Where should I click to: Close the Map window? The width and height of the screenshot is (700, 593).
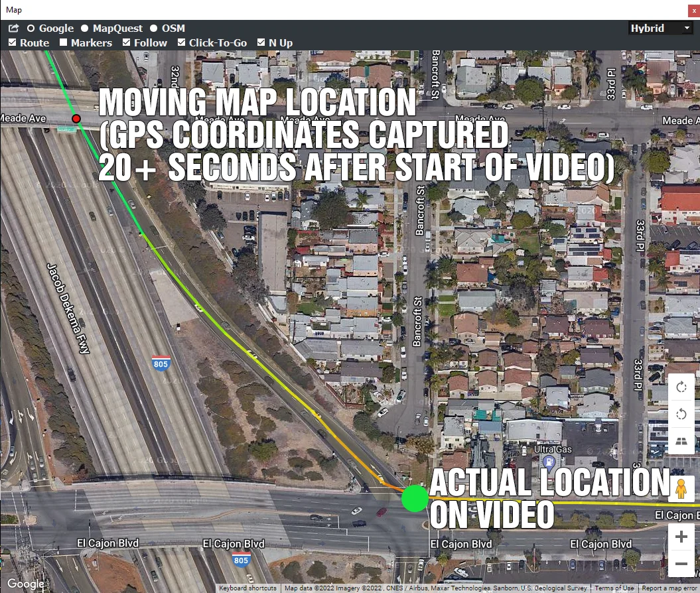pos(694,10)
